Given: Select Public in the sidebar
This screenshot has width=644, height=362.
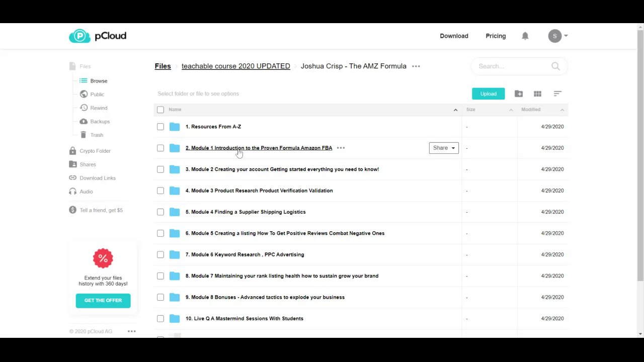Looking at the screenshot, I should pyautogui.click(x=92, y=95).
